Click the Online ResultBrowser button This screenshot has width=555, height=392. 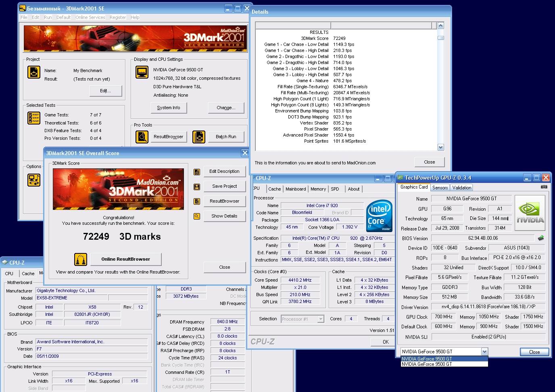tap(125, 259)
